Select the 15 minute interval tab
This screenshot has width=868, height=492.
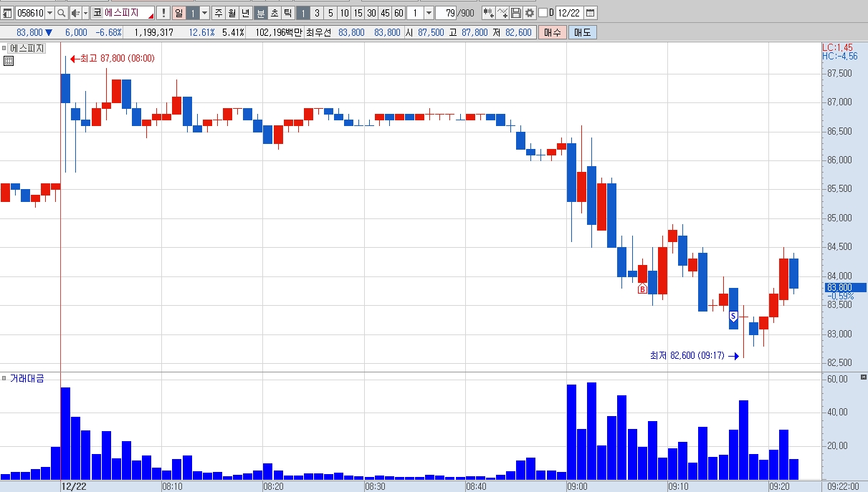point(357,13)
